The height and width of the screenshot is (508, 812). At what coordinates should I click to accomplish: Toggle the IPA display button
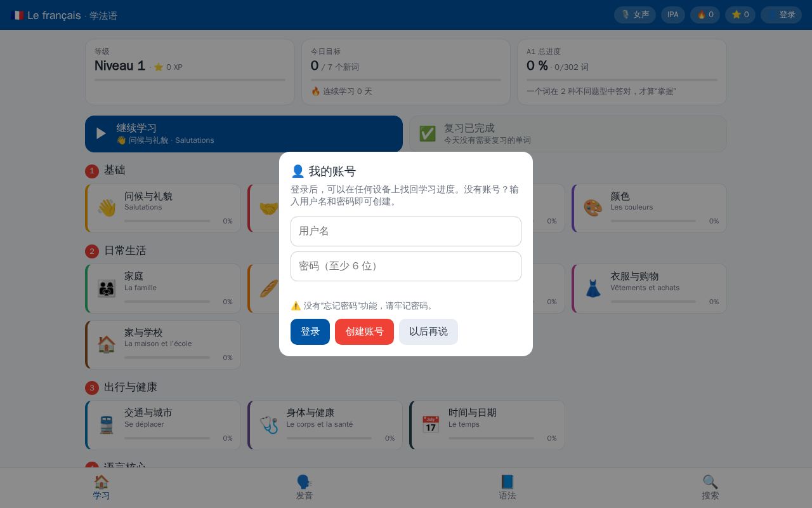pos(673,15)
